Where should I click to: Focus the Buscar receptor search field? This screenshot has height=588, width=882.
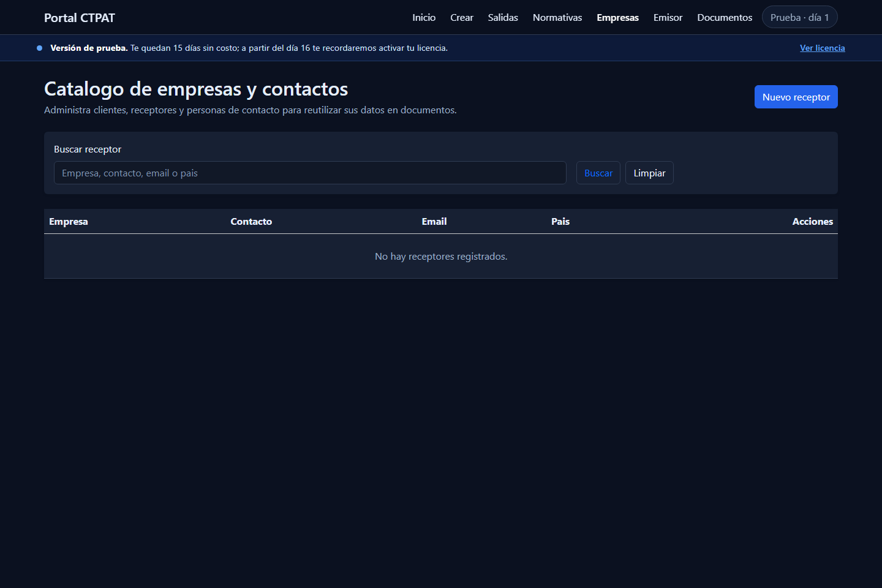(x=310, y=173)
